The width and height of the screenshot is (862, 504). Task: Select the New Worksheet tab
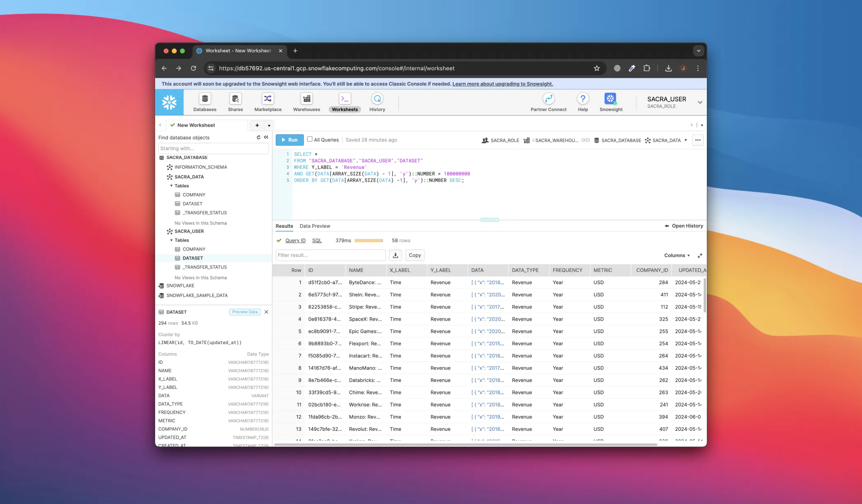196,125
